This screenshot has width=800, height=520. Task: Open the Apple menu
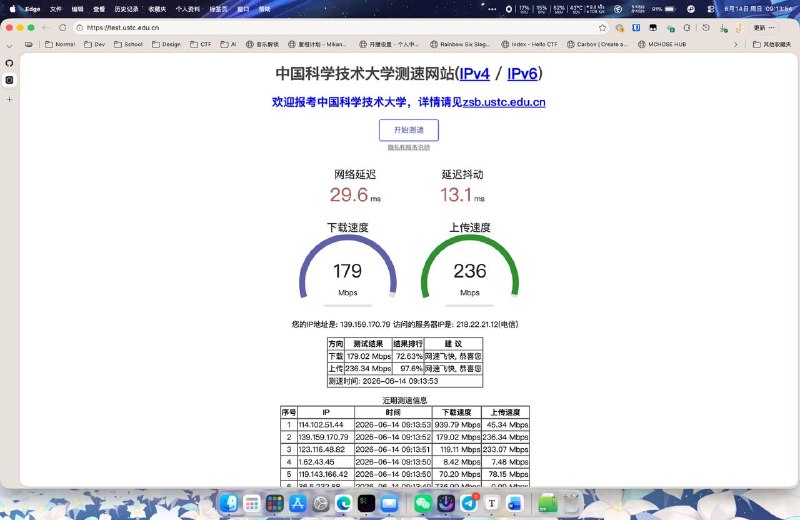(12, 9)
